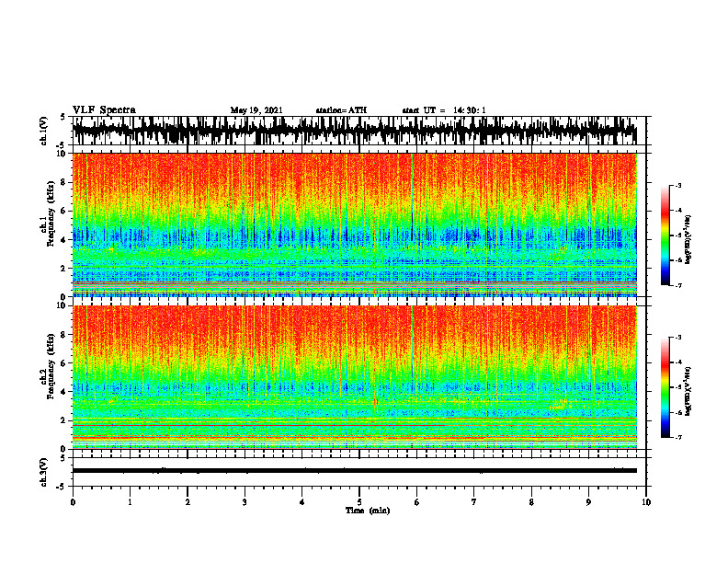Click the "ch.1(V)" waveform axis label
The width and height of the screenshot is (728, 563).
point(43,131)
